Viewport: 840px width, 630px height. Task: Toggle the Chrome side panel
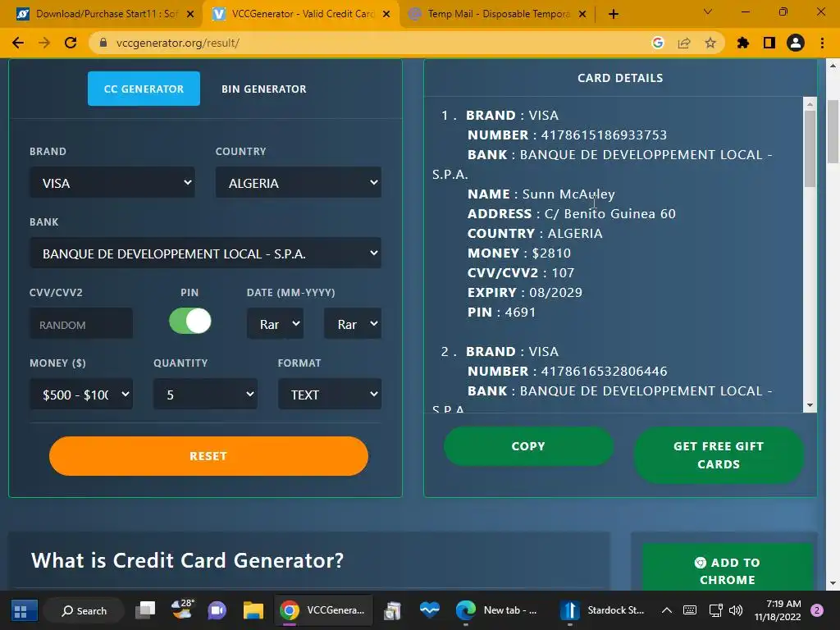coord(769,43)
